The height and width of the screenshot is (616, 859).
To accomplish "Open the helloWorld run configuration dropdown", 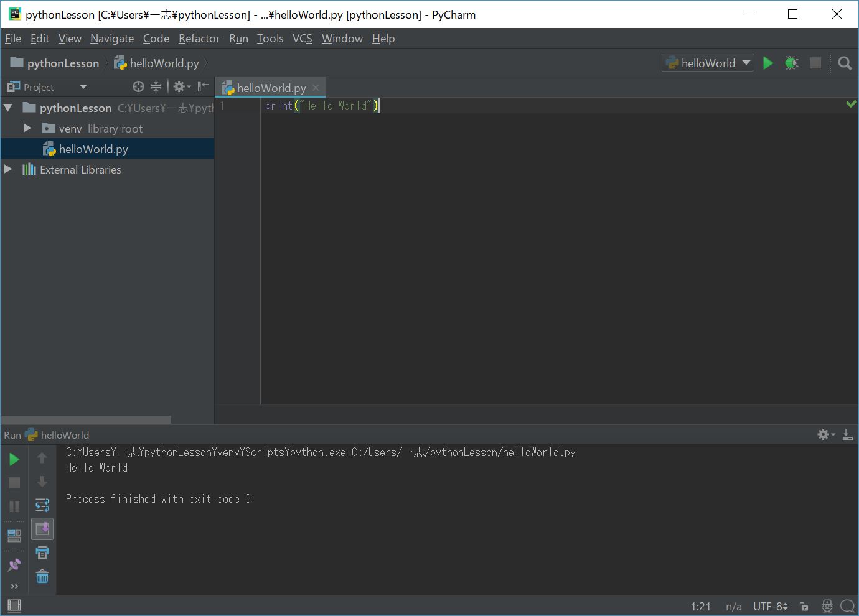I will coord(708,63).
